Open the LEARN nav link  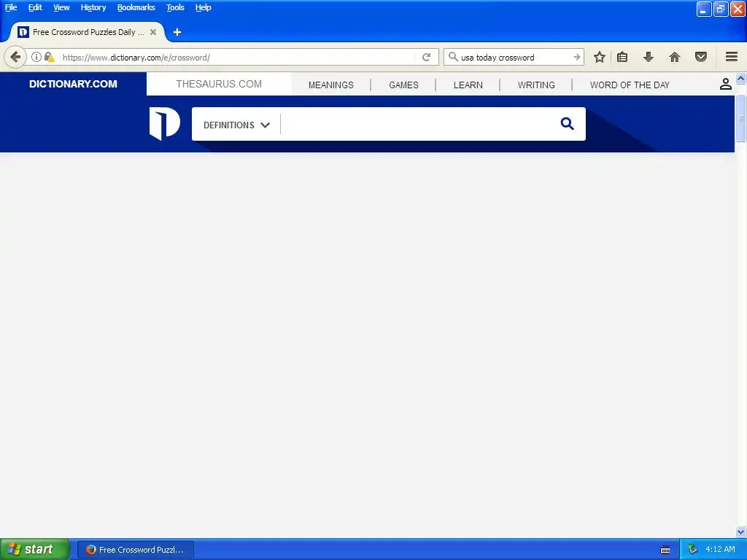468,85
